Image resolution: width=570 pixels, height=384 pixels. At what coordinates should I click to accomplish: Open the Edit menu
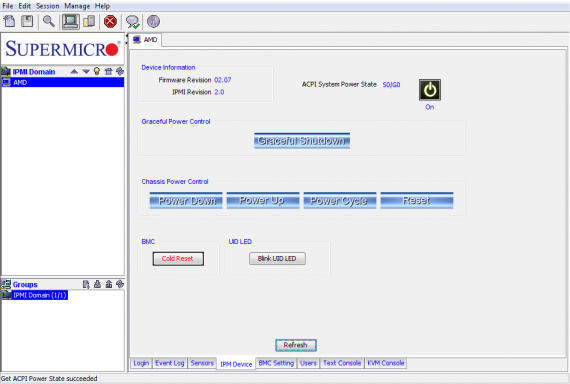[25, 6]
